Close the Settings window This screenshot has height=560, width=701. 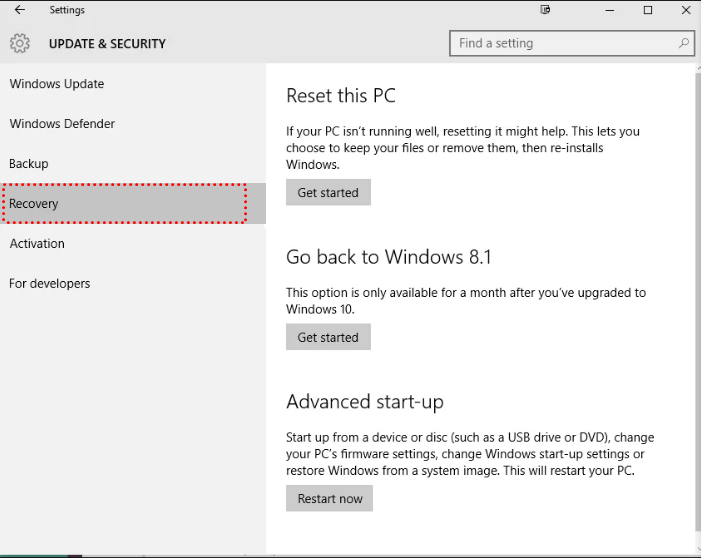pyautogui.click(x=684, y=10)
